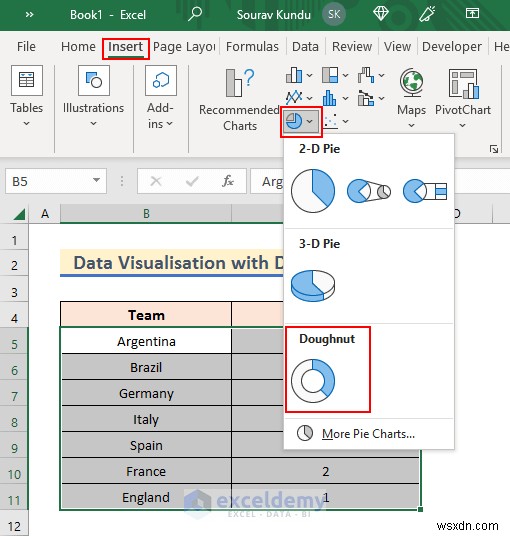The height and width of the screenshot is (536, 510).
Task: Open More Pie Charts dialog
Action: coord(368,433)
